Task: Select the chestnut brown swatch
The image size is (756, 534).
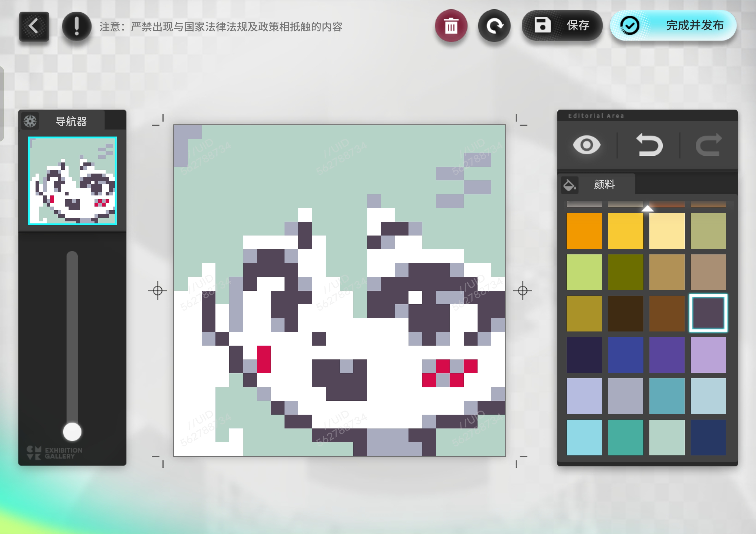Action: click(667, 313)
